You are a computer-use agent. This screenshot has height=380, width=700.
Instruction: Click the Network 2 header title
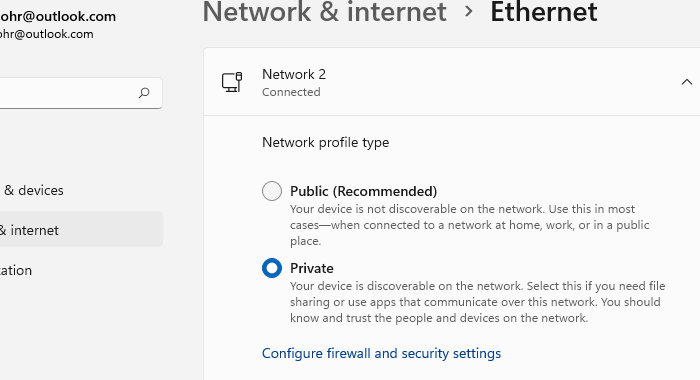pyautogui.click(x=294, y=74)
